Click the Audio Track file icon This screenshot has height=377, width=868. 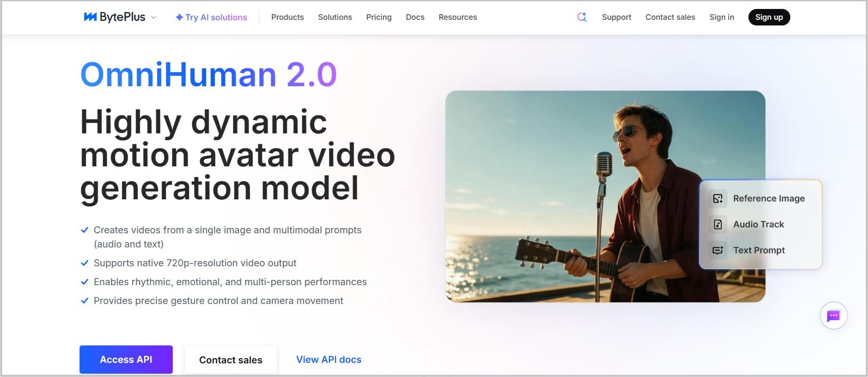[718, 224]
